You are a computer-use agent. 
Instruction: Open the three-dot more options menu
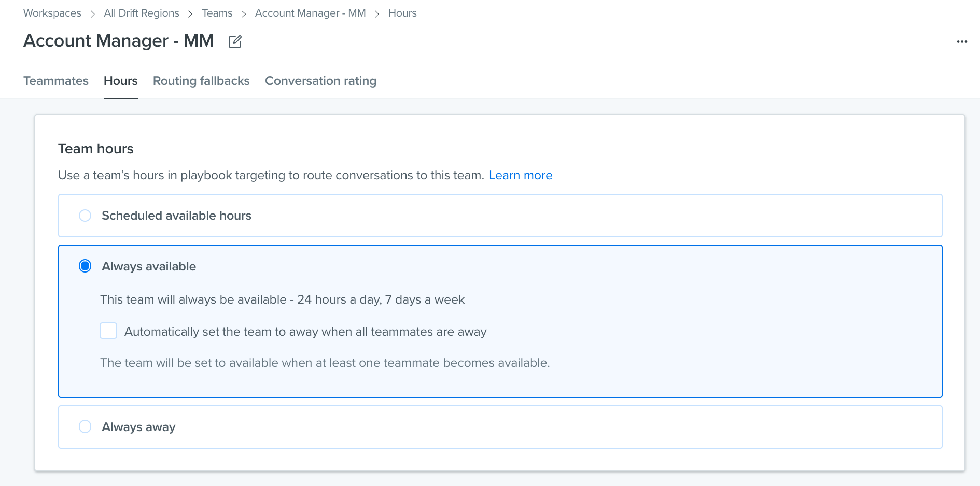pyautogui.click(x=962, y=42)
